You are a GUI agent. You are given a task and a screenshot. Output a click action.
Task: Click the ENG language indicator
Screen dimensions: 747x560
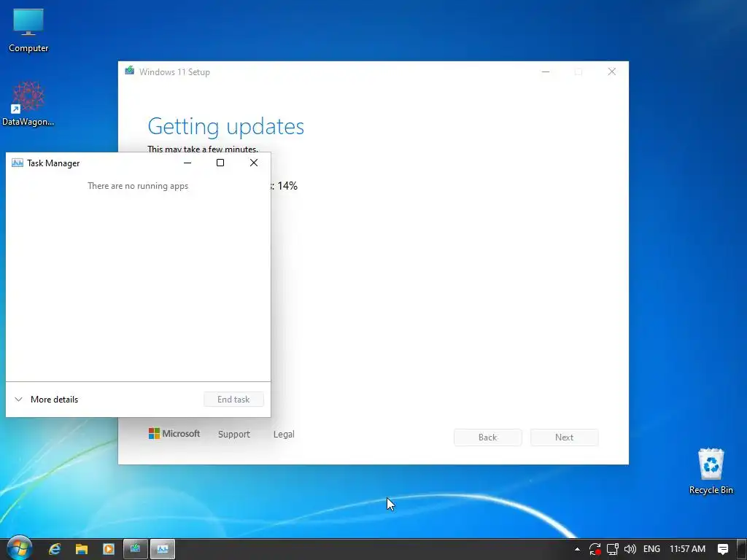click(x=651, y=549)
